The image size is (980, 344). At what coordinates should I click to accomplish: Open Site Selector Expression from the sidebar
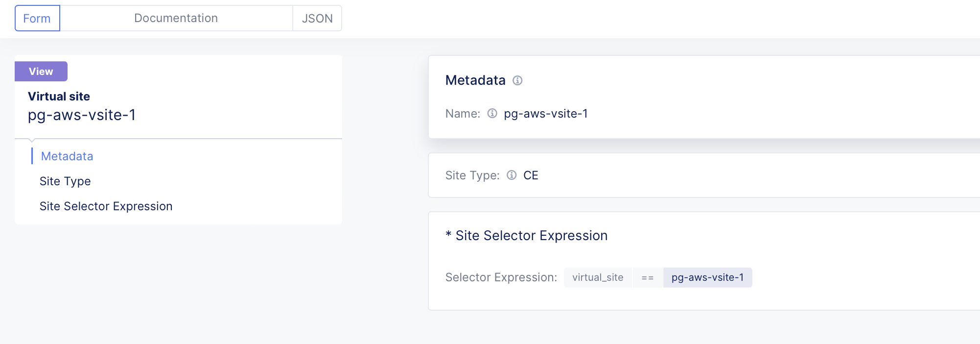pyautogui.click(x=106, y=206)
